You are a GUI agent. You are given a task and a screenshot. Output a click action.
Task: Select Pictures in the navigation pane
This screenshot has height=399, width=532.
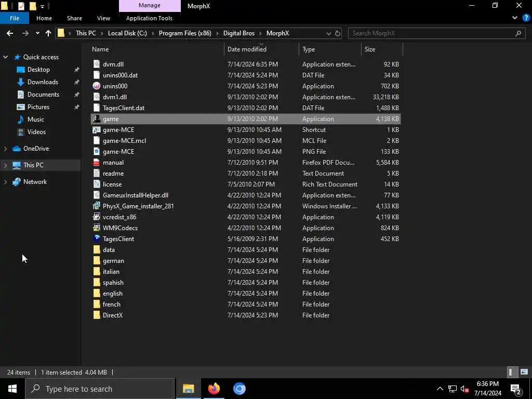pos(38,107)
